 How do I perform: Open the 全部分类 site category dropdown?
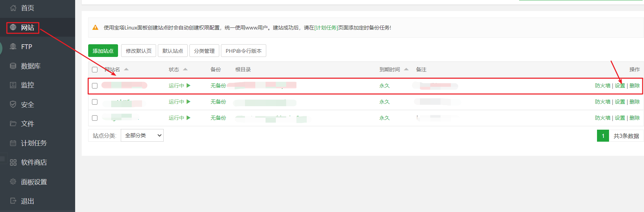[x=142, y=135]
